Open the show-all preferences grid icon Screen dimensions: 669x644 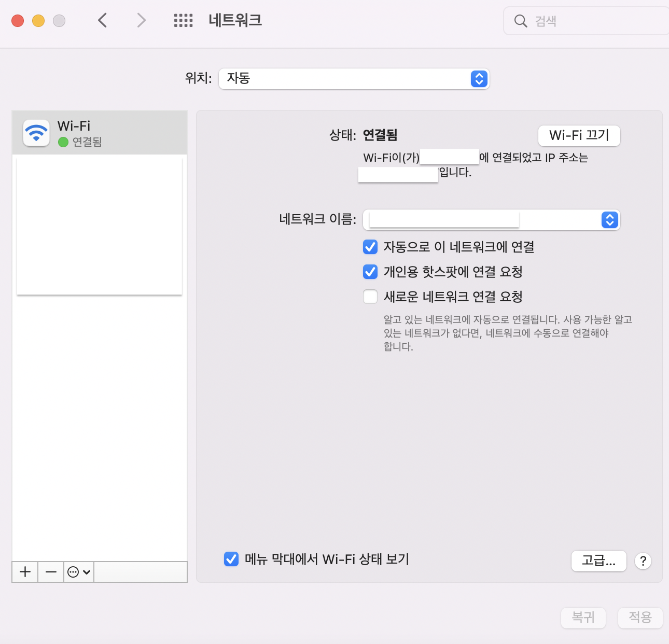(x=183, y=21)
